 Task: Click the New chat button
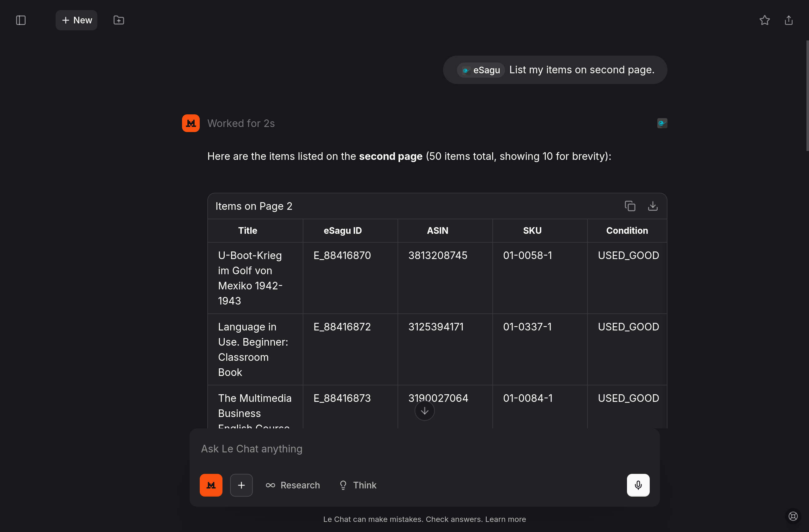pyautogui.click(x=76, y=21)
